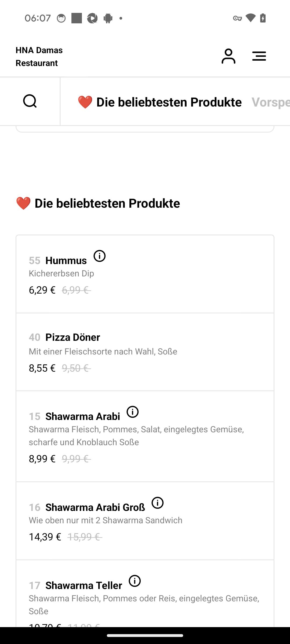
Task: Show info icon for Shawarma Arabi
Action: pos(133,412)
